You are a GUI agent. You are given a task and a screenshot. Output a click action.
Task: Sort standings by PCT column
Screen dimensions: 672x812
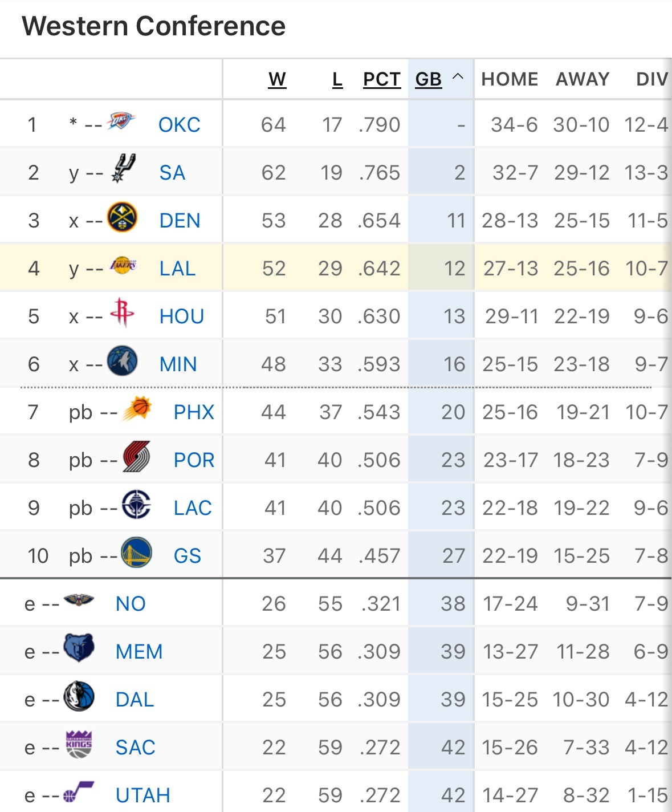click(382, 79)
